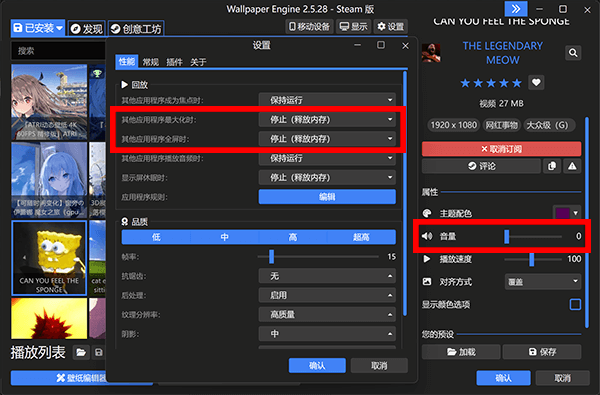The height and width of the screenshot is (395, 600).
Task: Click the five-star rating
Action: (x=491, y=83)
